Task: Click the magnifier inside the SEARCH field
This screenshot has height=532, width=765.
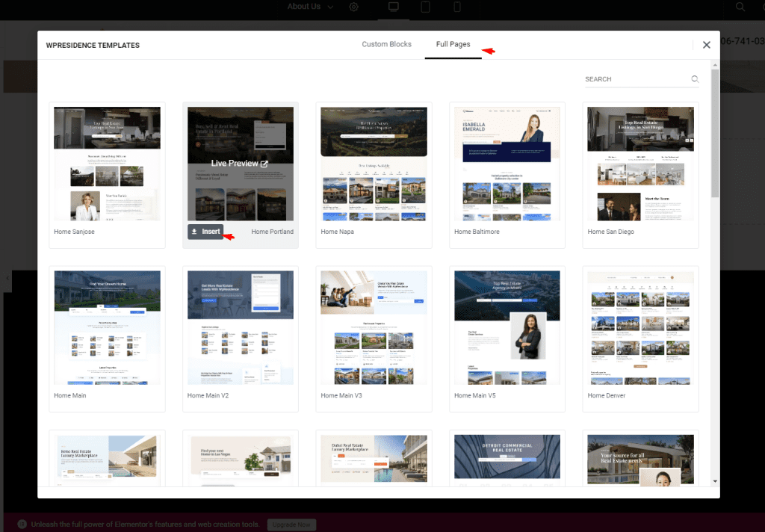Action: [x=695, y=78]
